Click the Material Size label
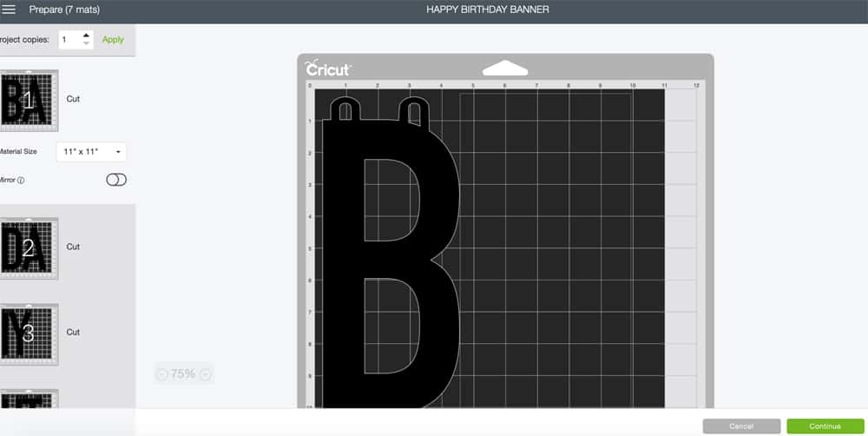 click(x=18, y=152)
